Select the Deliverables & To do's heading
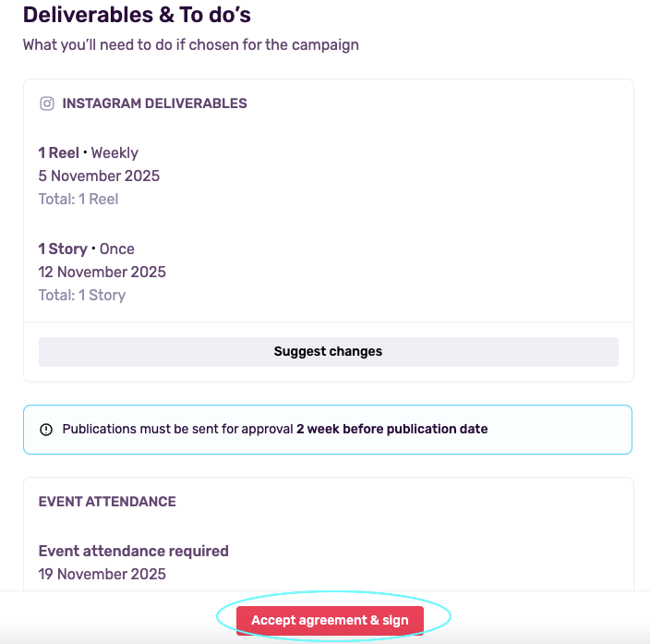 coord(137,15)
